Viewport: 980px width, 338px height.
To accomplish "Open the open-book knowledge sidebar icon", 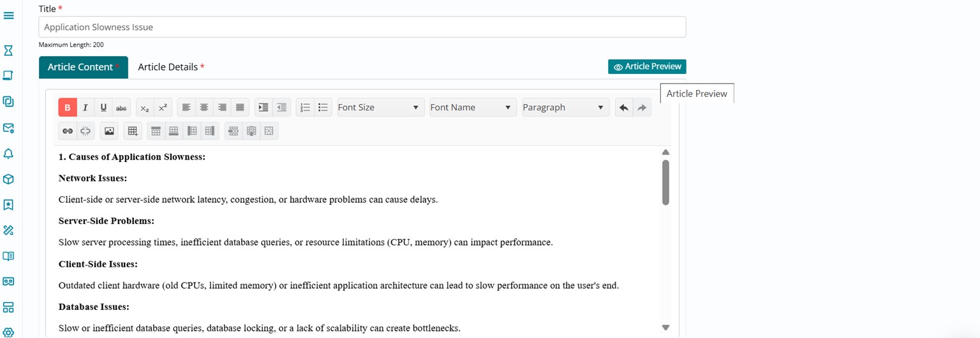I will pos(9,256).
